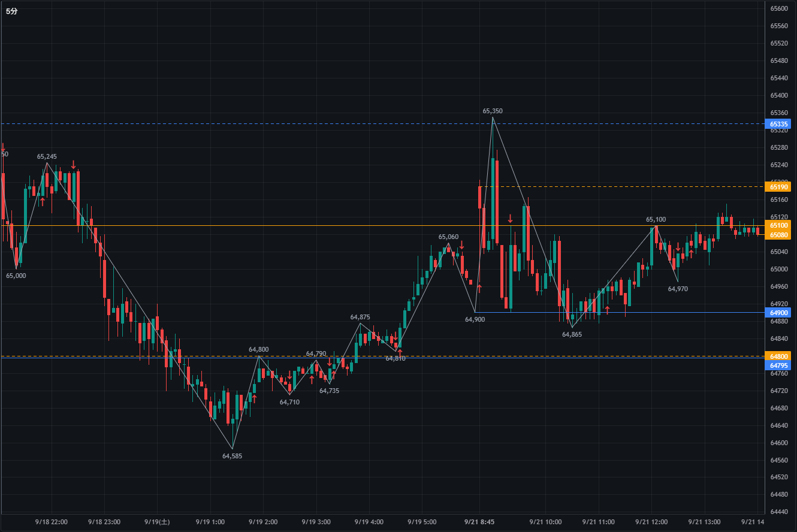Click the blue 64795 price tag

(x=779, y=365)
